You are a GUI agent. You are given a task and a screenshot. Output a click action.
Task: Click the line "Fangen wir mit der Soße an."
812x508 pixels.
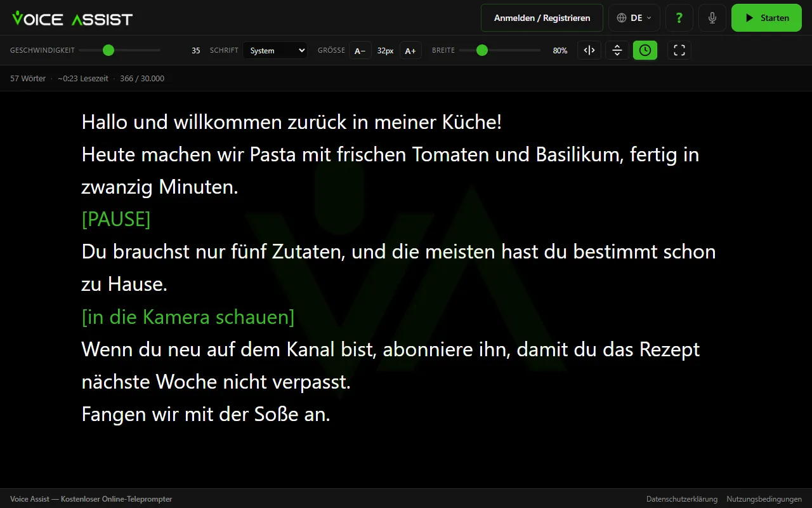point(206,415)
